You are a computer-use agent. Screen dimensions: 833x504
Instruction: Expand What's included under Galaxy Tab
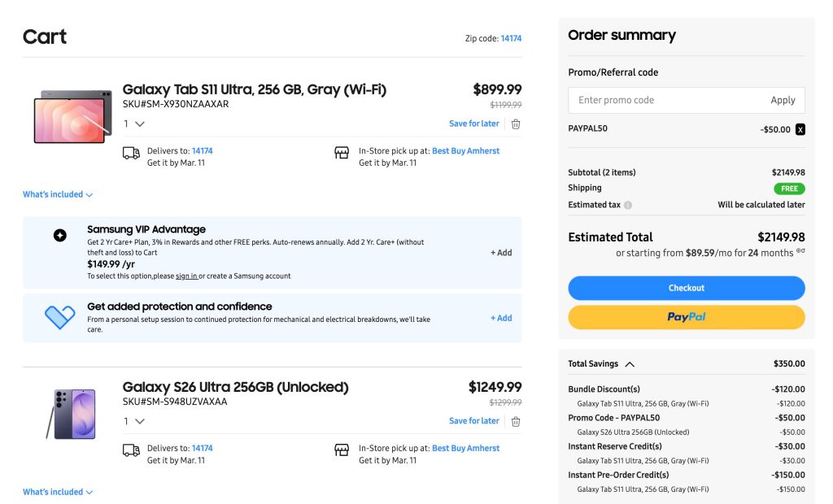click(58, 195)
